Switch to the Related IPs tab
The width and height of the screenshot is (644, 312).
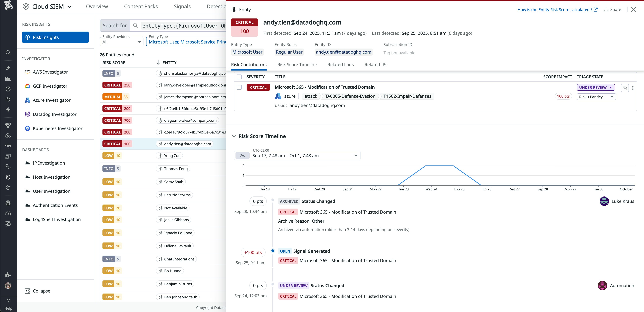coord(376,64)
